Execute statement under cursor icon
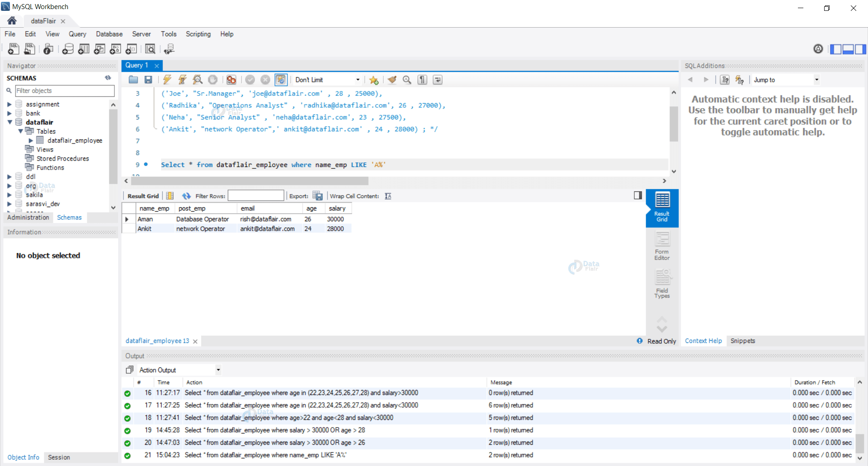Viewport: 868px width, 466px height. [x=182, y=80]
